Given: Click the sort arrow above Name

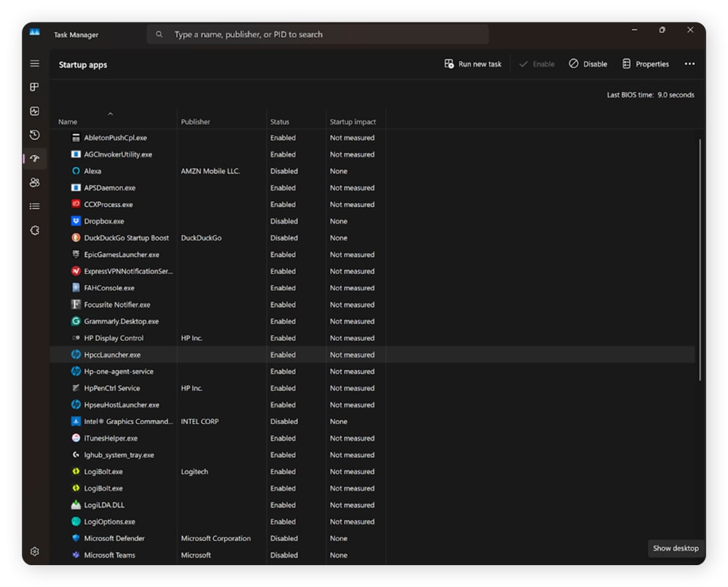Looking at the screenshot, I should (x=111, y=114).
